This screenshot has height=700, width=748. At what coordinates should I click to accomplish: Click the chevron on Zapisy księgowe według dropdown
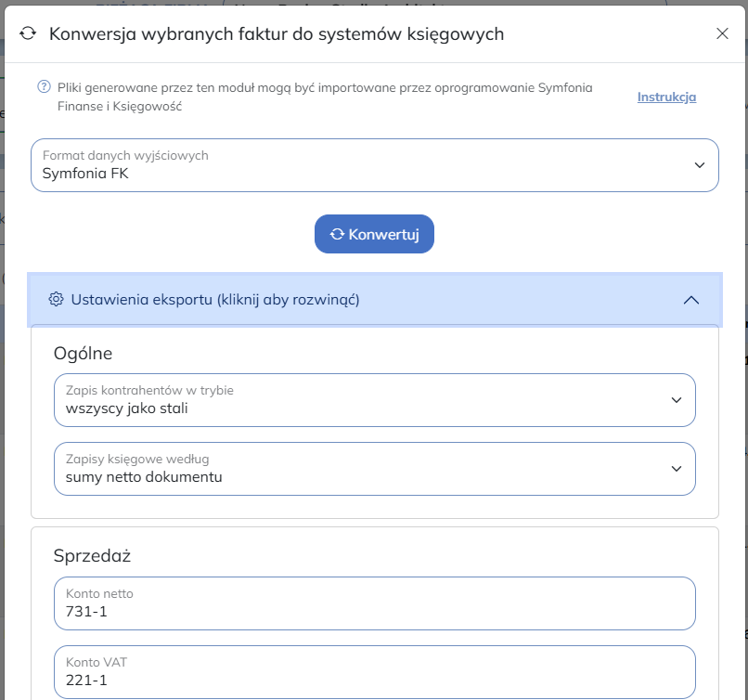[677, 469]
